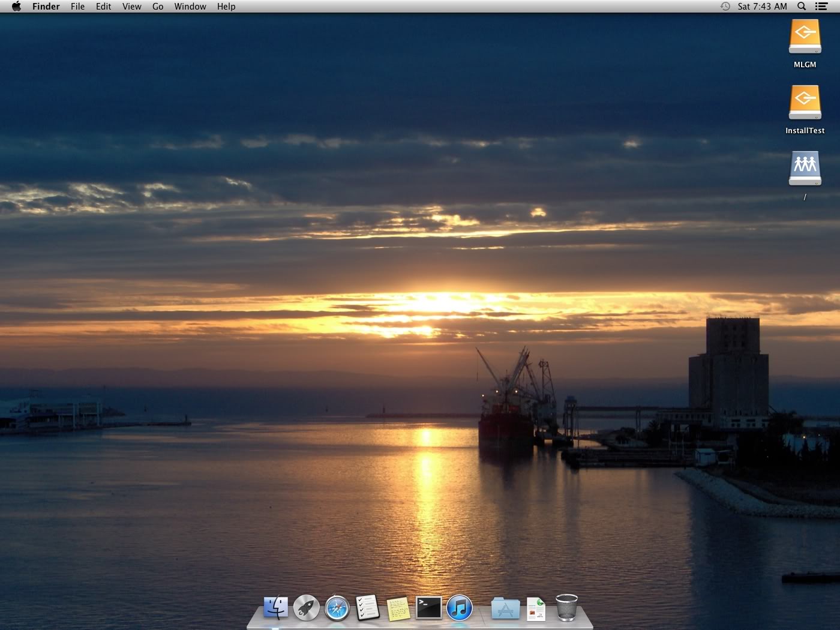Open the Window menu
Screen dimensions: 840x630
(190, 7)
